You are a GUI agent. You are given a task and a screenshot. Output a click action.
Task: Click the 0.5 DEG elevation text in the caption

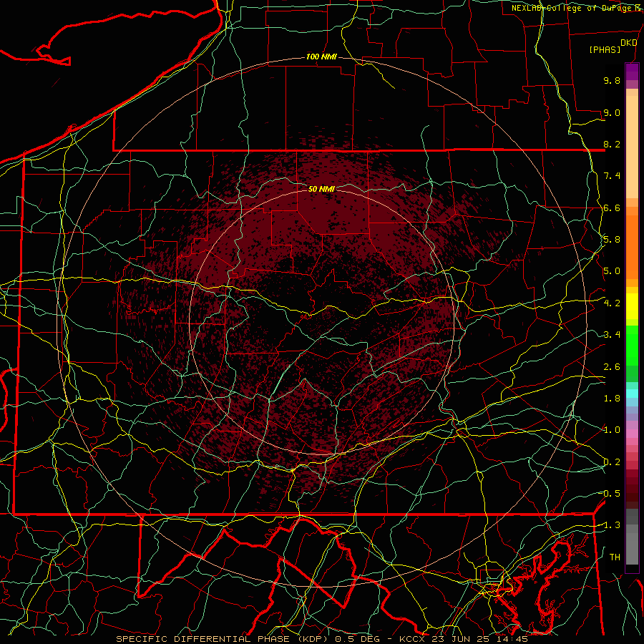click(357, 639)
